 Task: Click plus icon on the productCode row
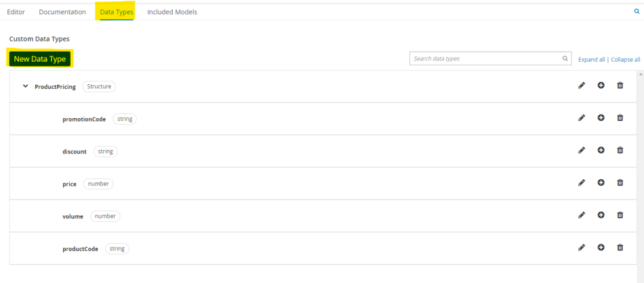click(x=601, y=247)
